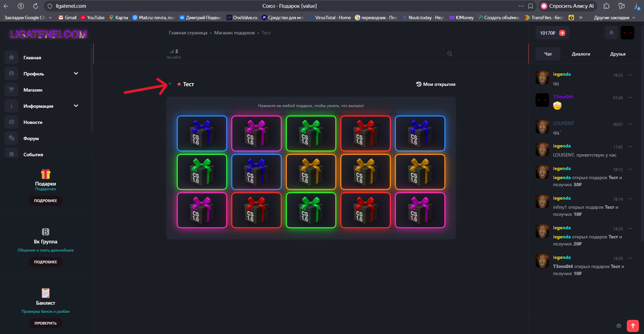Click the Новости newspaper icon
The height and width of the screenshot is (334, 644).
click(11, 122)
